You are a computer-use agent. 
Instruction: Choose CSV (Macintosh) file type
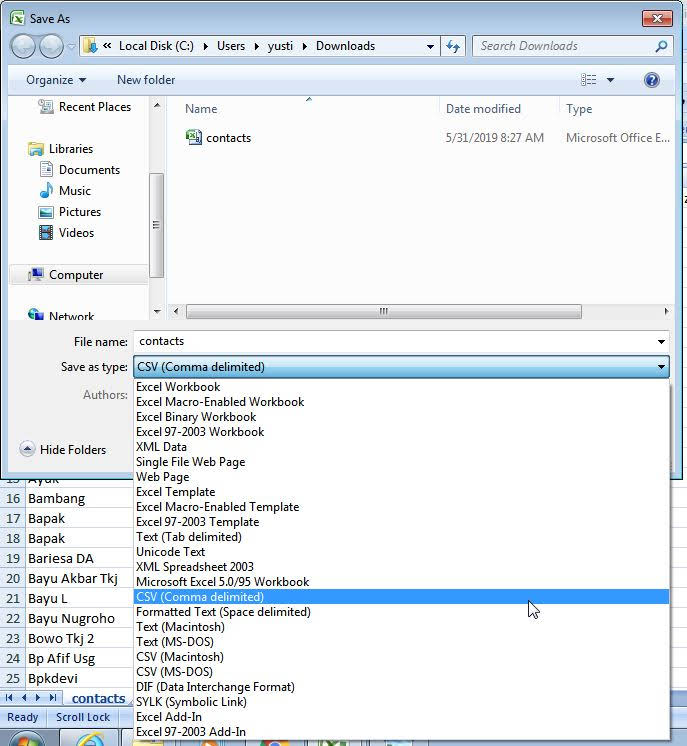point(402,657)
